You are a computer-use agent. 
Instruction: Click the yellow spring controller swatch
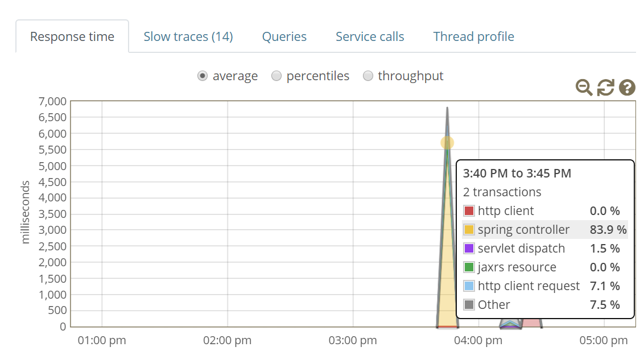pyautogui.click(x=469, y=229)
